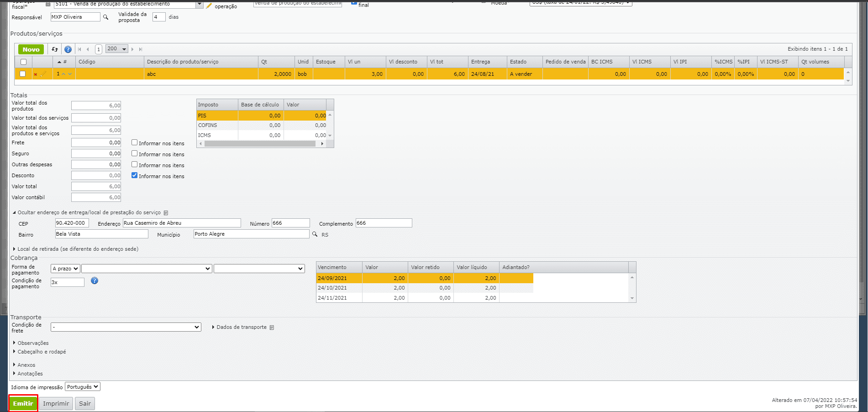Open the last Forma de pagamento dropdown
868x412 pixels.
click(259, 269)
